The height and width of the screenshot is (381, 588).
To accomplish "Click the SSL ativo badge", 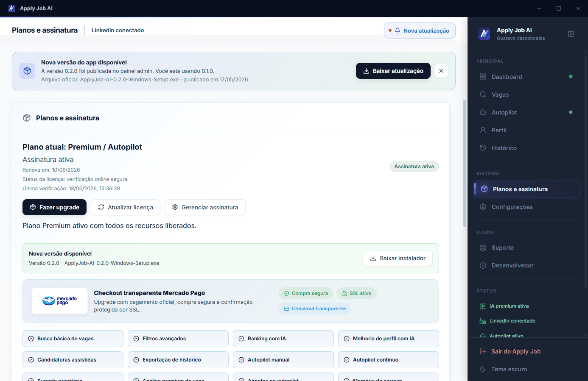I will click(x=356, y=293).
